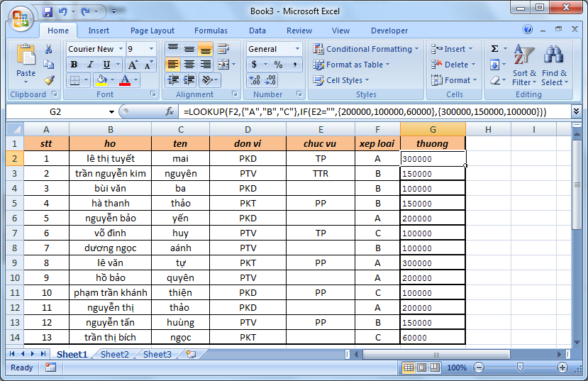Open Font dialog launcher

(x=152, y=94)
